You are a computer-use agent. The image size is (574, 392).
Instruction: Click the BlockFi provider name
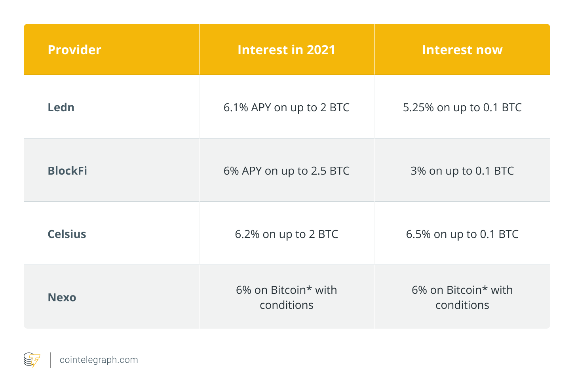click(67, 171)
